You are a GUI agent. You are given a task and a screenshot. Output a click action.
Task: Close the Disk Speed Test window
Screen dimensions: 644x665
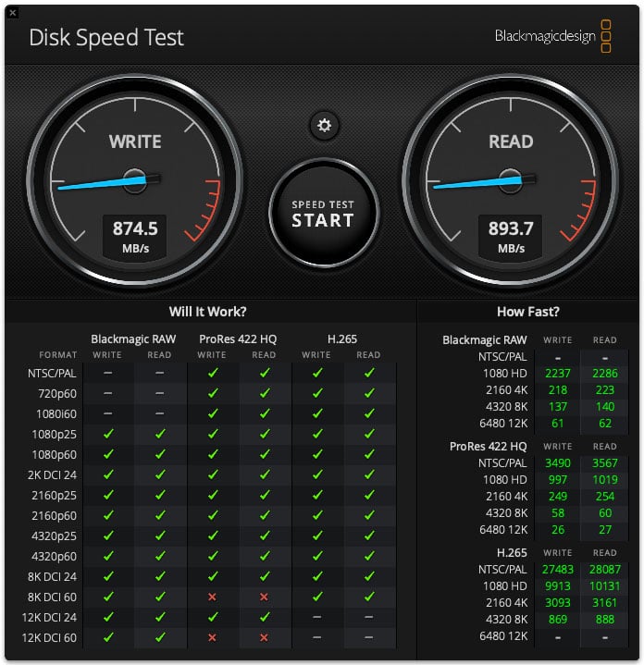[x=13, y=13]
